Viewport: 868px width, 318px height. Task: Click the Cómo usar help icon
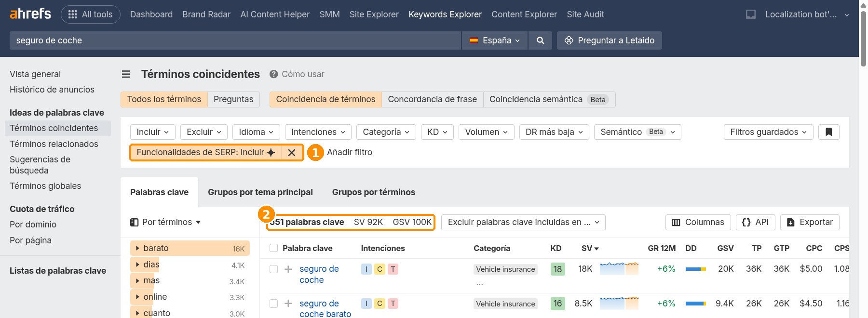[x=273, y=74]
